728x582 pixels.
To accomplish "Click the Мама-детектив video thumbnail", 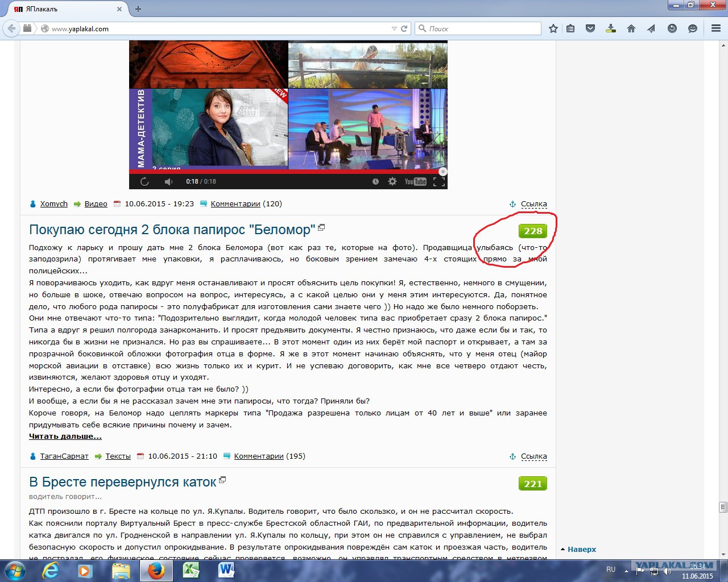I will 209,128.
